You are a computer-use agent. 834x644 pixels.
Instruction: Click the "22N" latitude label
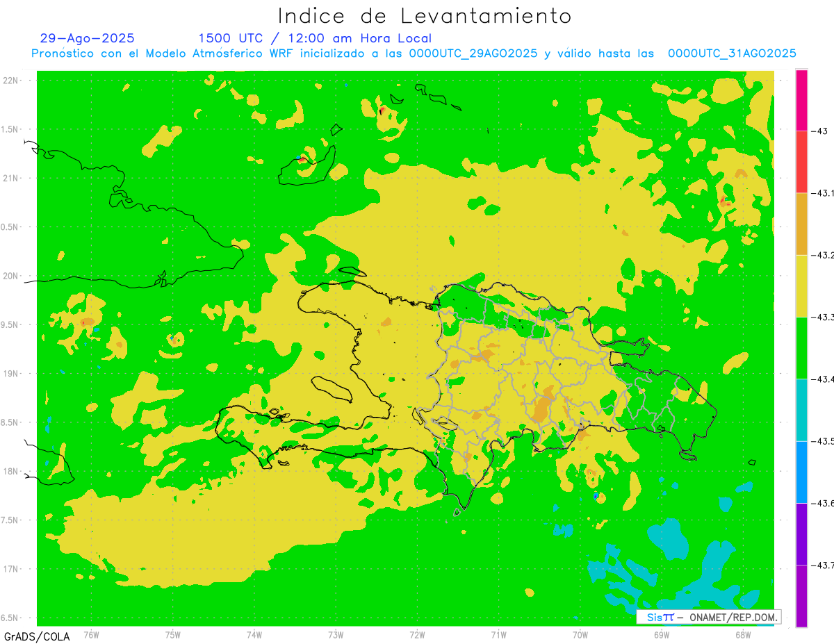10,81
